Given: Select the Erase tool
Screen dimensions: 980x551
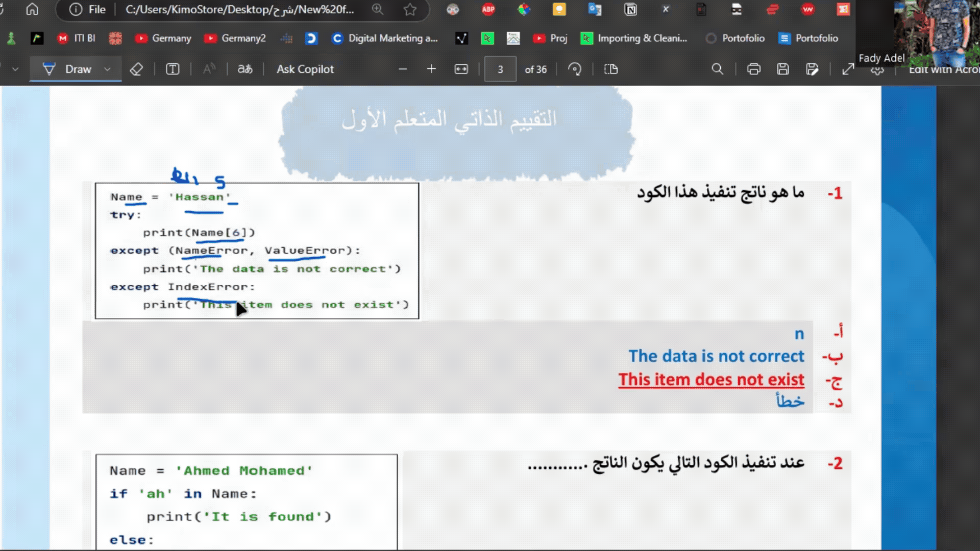Looking at the screenshot, I should pyautogui.click(x=136, y=69).
